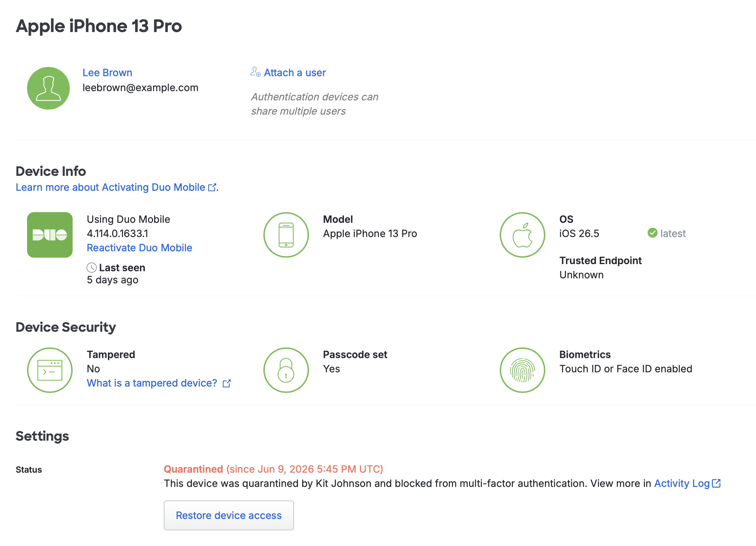The height and width of the screenshot is (546, 756).
Task: Click the leebrown@example.com email text
Action: [x=141, y=88]
